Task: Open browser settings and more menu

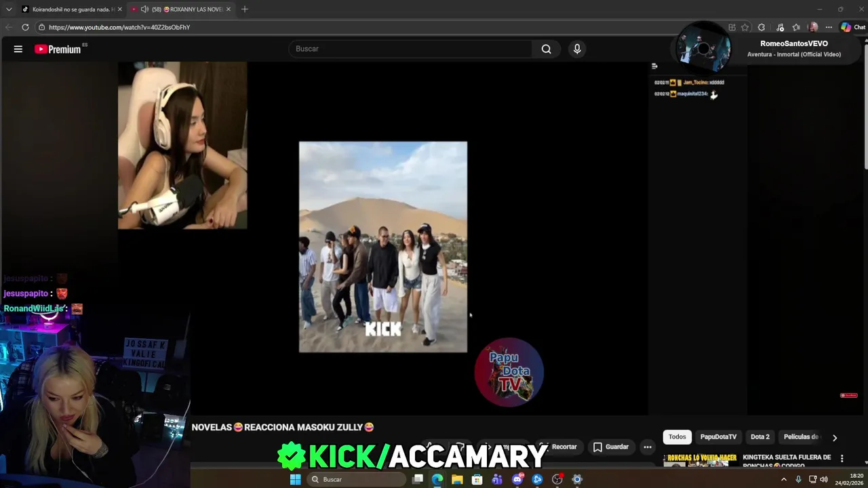Action: coord(829,27)
